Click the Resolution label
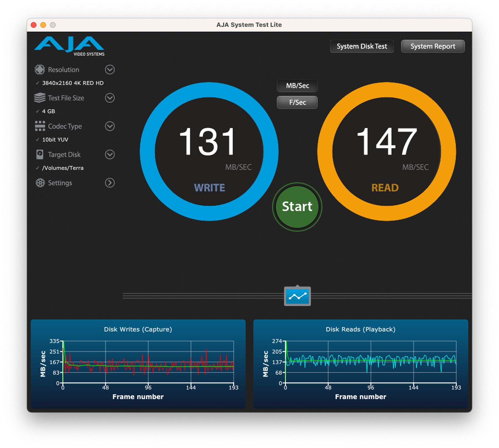 64,70
